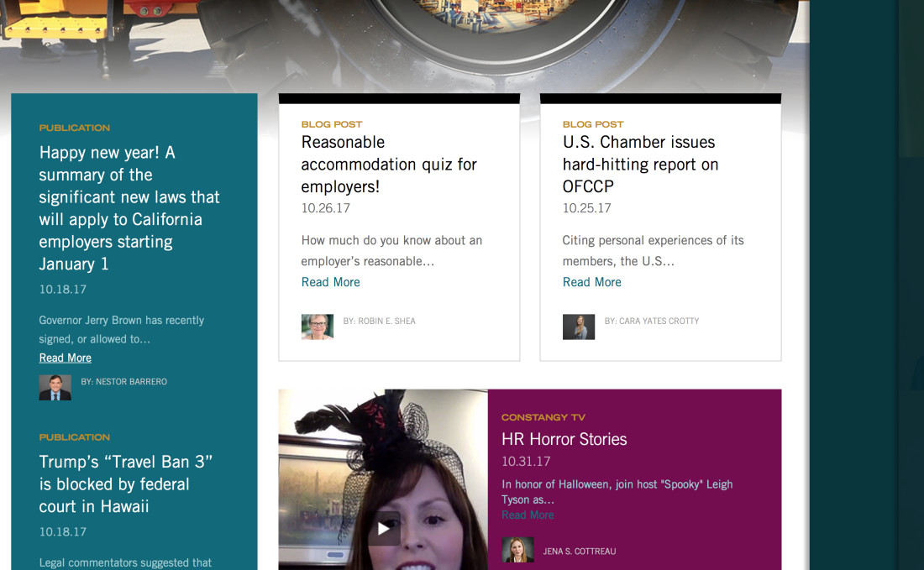
Task: Click author name Nestor Barrero
Action: [x=124, y=382]
